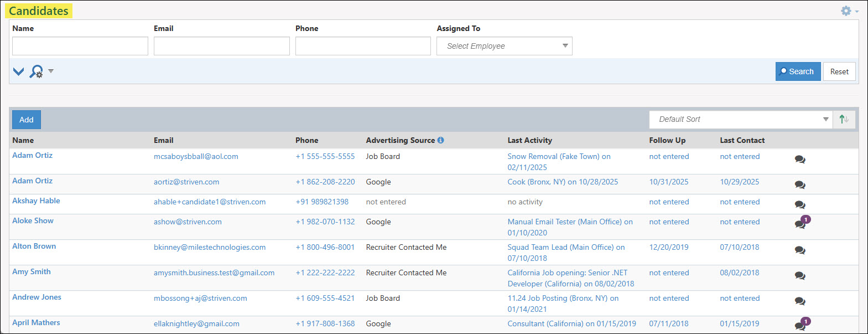Open the Default Sort dropdown

740,119
